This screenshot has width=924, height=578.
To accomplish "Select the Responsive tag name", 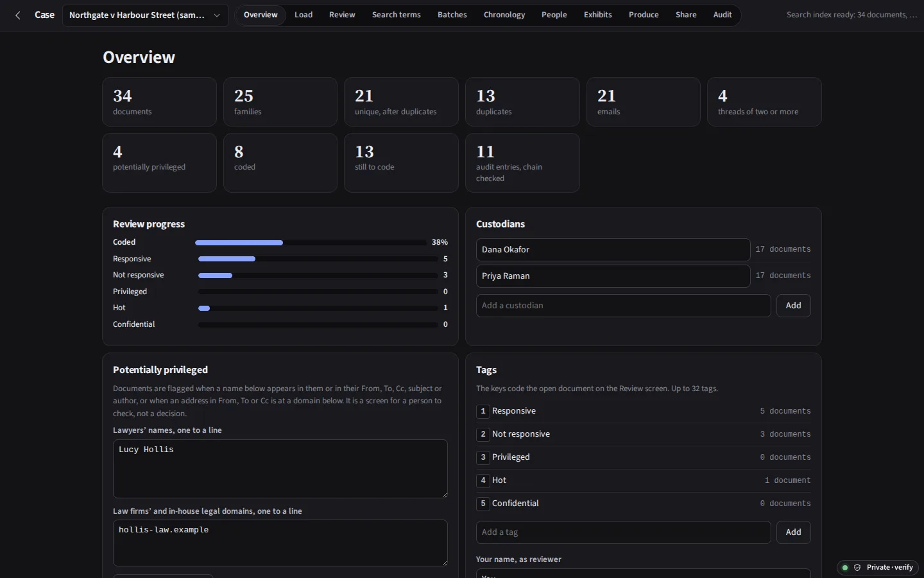I will coord(514,411).
